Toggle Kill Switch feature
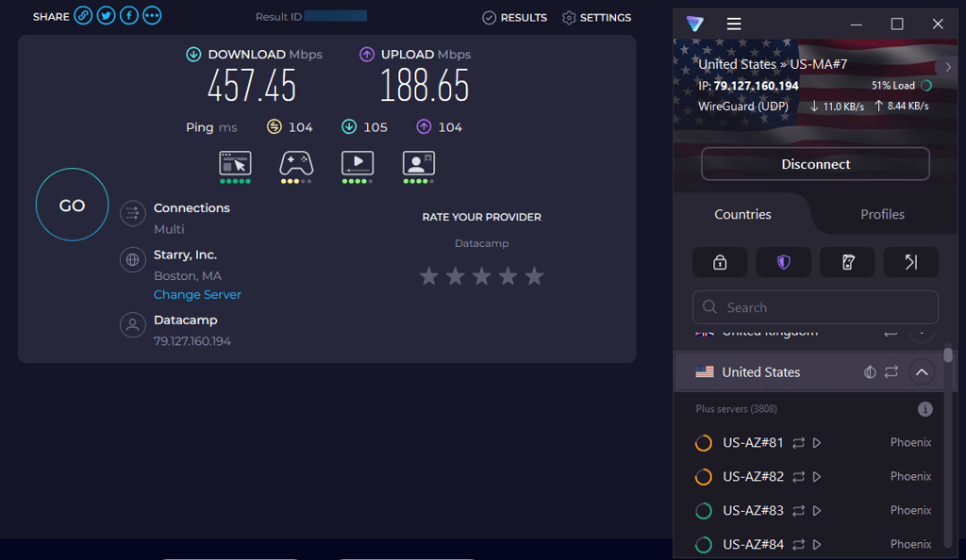This screenshot has height=560, width=966. coord(848,263)
